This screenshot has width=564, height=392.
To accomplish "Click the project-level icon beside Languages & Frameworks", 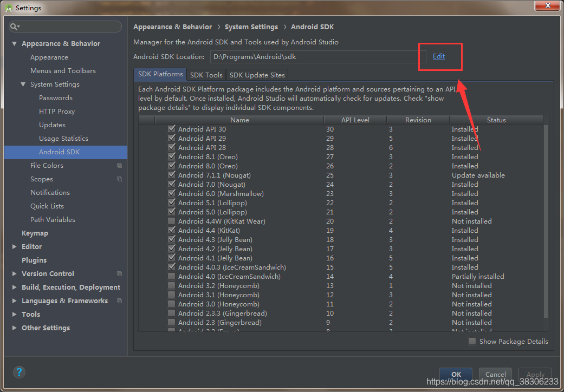I will coord(119,300).
